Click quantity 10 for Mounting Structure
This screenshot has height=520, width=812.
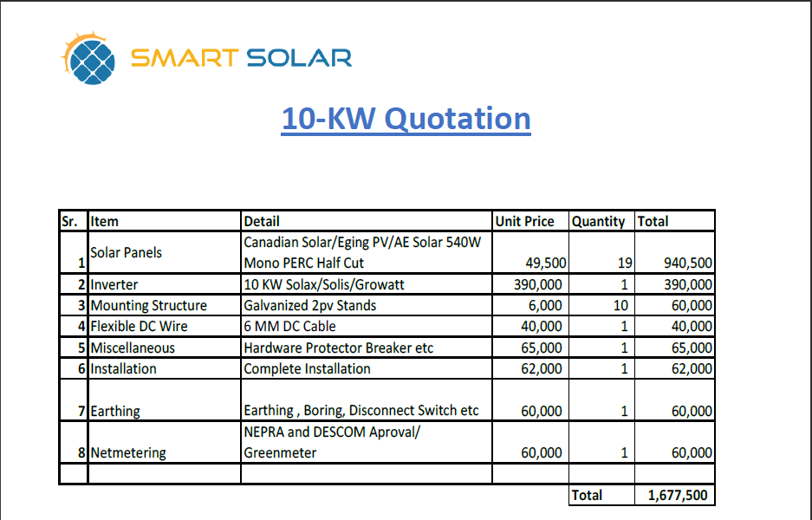(620, 306)
